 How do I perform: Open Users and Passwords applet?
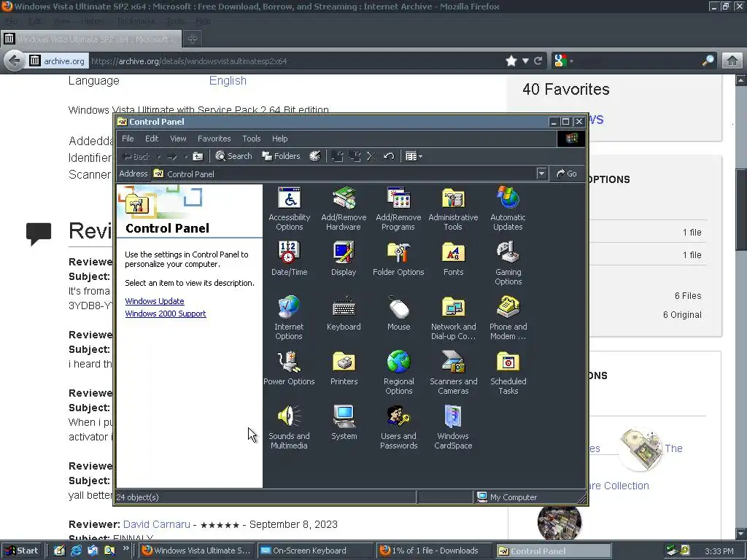tap(399, 427)
